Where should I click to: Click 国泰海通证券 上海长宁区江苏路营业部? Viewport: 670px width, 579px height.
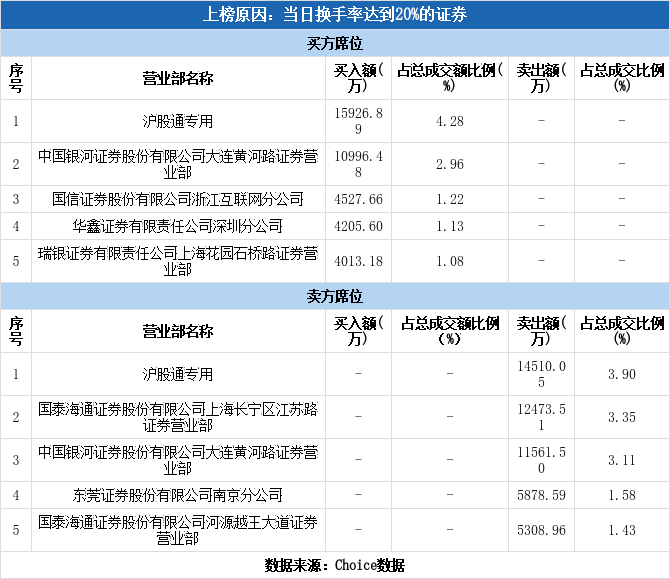178,417
